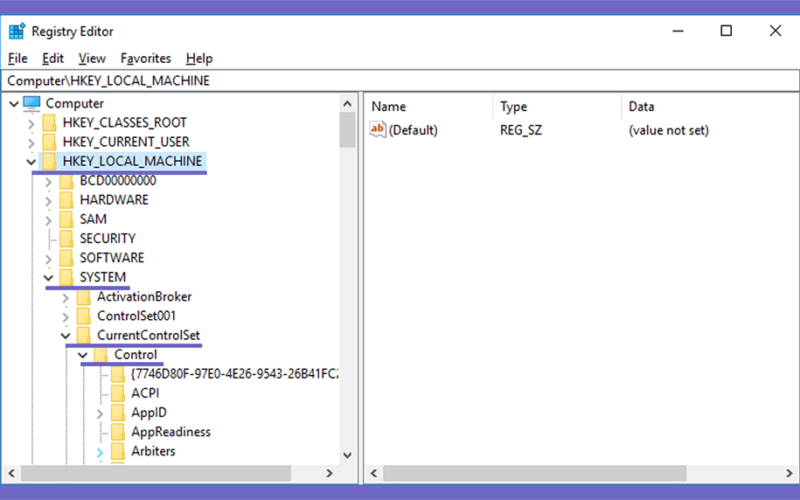Click the values pane horizontal scrollbar thumb
Viewport: 800px width, 500px height.
[535, 473]
